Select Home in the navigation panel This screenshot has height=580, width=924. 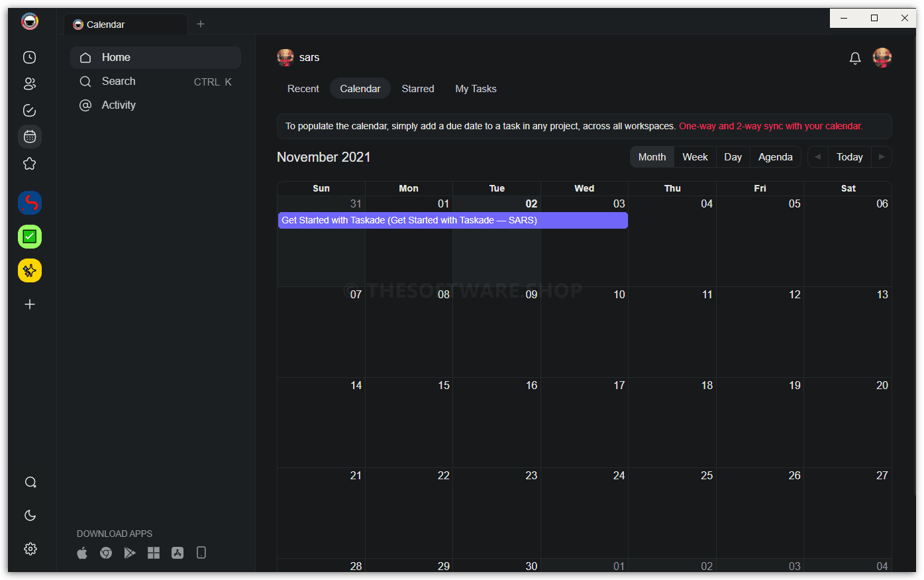(x=156, y=58)
